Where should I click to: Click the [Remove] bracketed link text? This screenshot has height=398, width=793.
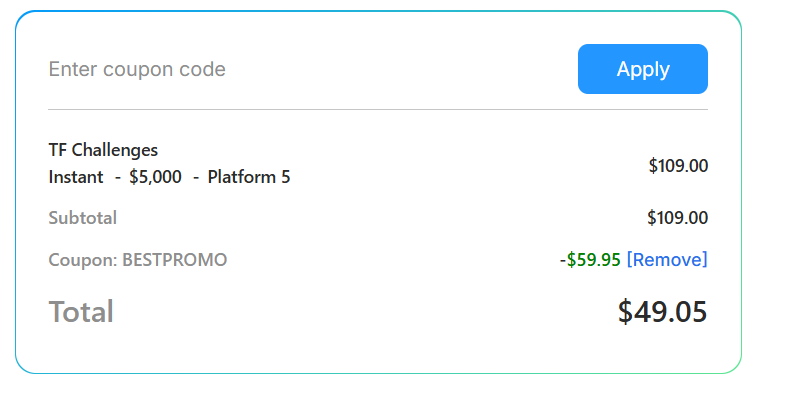point(667,259)
